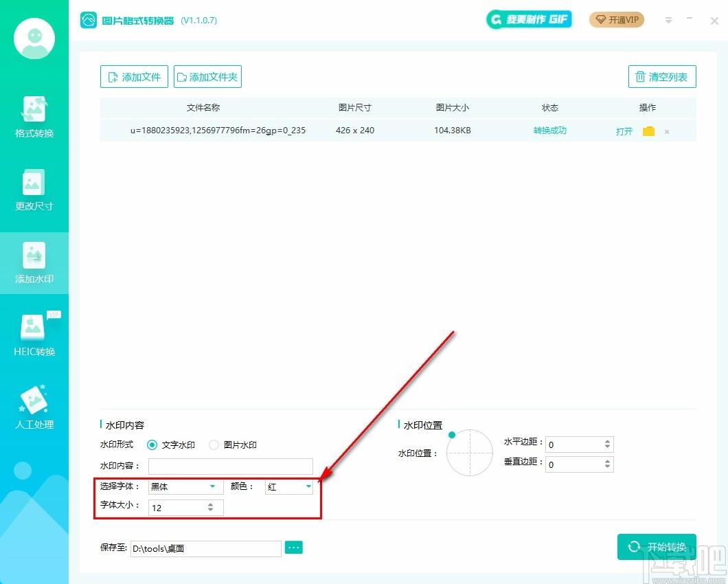728x584 pixels.
Task: Decrease 水平边距 with down arrow
Action: [x=607, y=447]
